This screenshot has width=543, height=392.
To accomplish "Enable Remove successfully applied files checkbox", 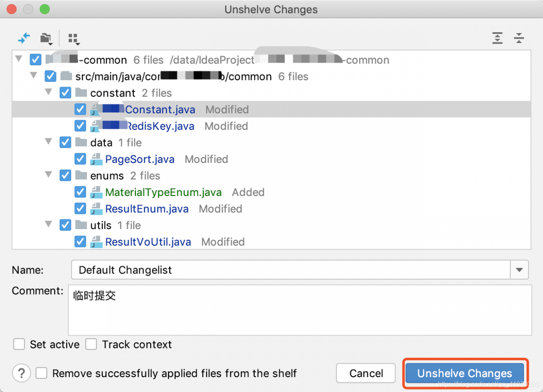I will point(42,373).
